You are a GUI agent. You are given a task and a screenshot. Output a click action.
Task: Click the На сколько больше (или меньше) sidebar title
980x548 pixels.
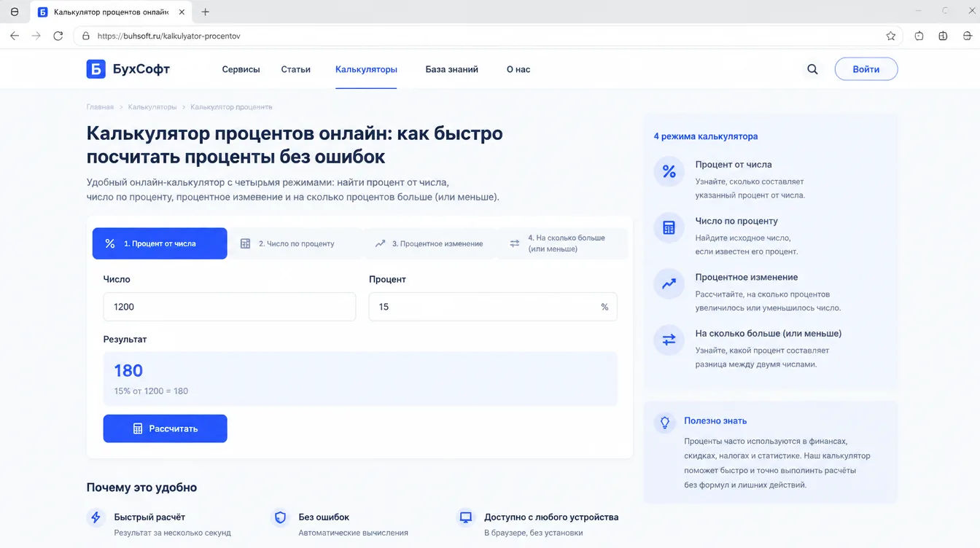[769, 333]
